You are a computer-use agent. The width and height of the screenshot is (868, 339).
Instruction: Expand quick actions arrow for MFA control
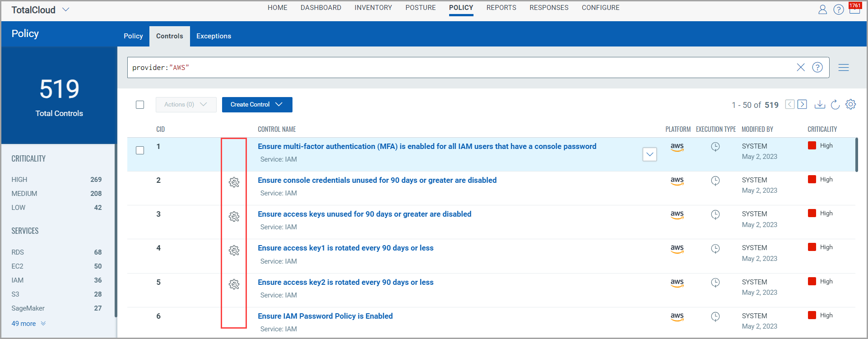point(650,154)
